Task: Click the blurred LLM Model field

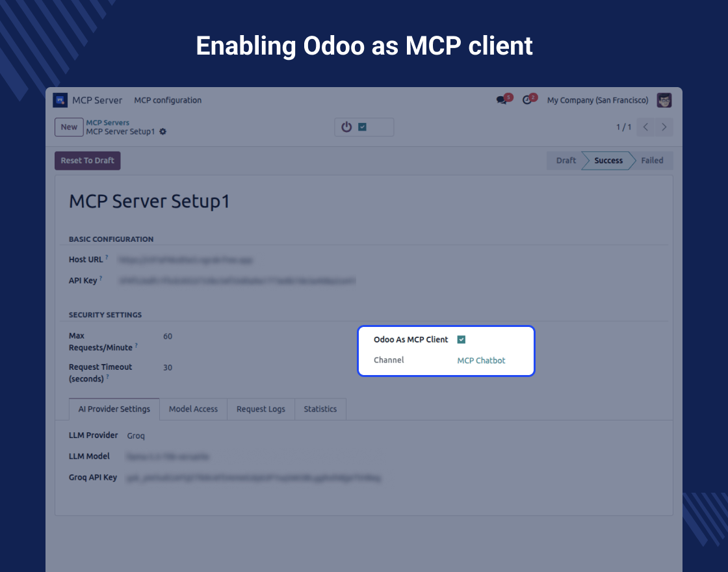Action: pos(168,457)
